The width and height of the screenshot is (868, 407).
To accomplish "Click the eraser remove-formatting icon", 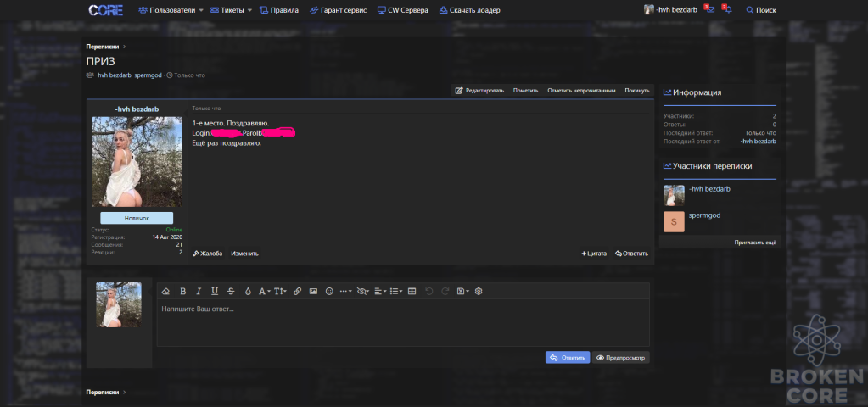I will tap(166, 292).
